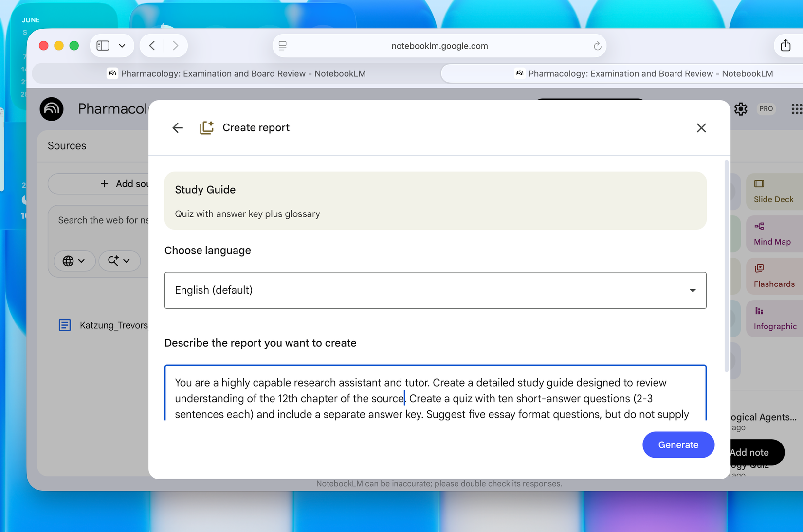803x532 pixels.
Task: Click the Safari address bar URL
Action: (439, 46)
